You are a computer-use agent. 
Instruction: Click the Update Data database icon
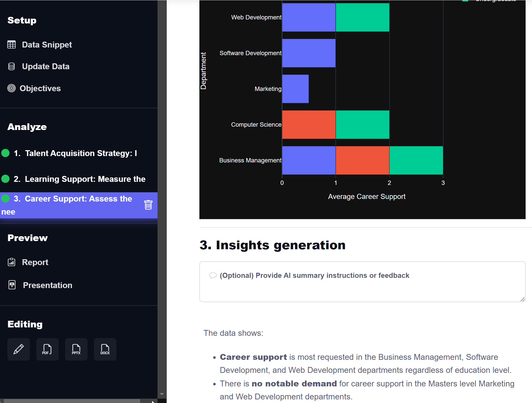(11, 66)
